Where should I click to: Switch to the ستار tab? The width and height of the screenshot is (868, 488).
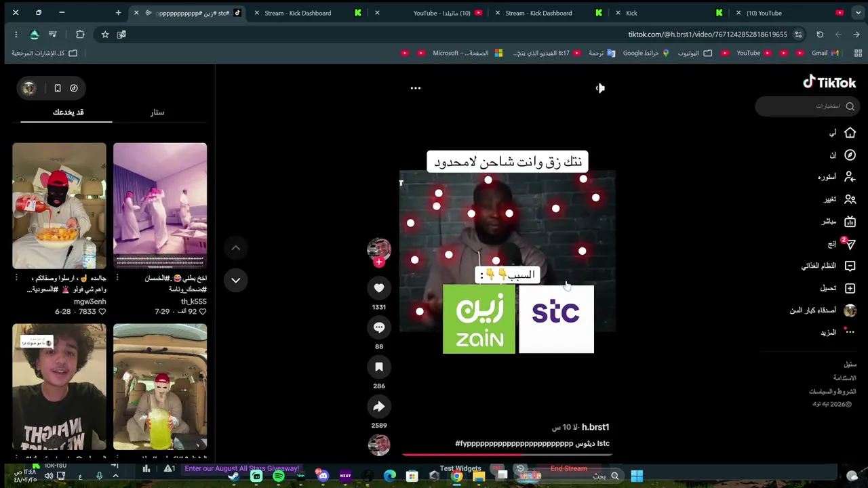(157, 113)
